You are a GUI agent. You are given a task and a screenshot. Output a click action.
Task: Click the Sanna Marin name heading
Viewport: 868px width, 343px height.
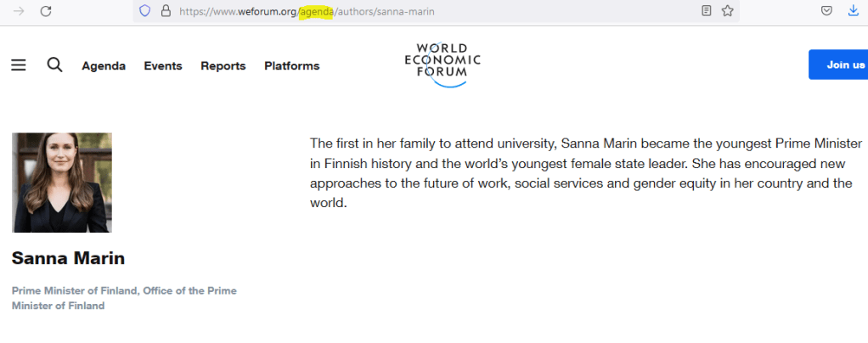pyautogui.click(x=68, y=258)
